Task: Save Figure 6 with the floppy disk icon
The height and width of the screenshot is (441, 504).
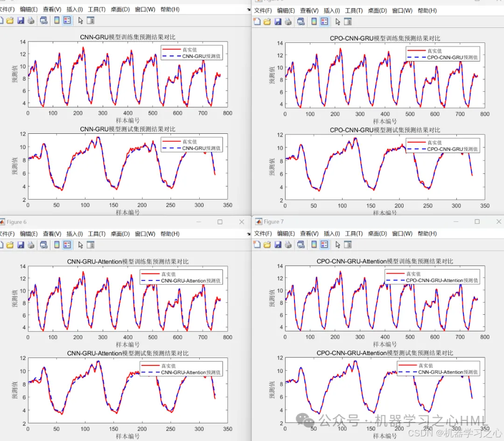Action: pyautogui.click(x=21, y=245)
